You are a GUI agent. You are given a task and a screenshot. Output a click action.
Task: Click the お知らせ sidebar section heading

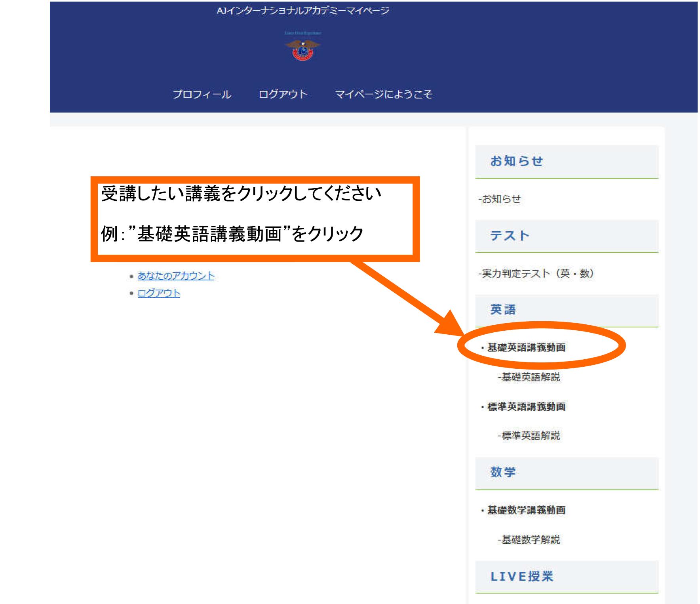pos(516,162)
